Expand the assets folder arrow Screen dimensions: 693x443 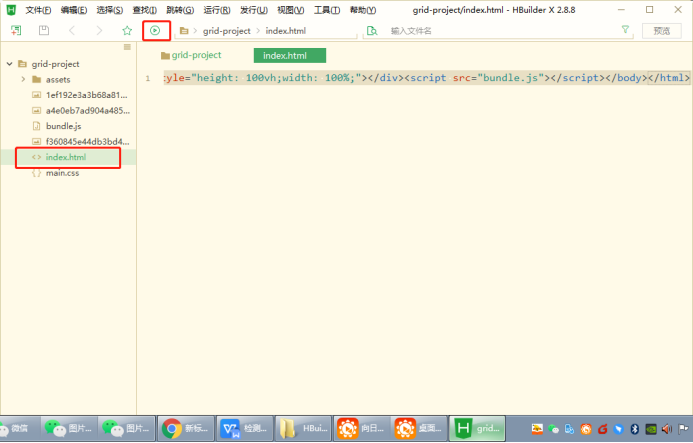tap(23, 79)
